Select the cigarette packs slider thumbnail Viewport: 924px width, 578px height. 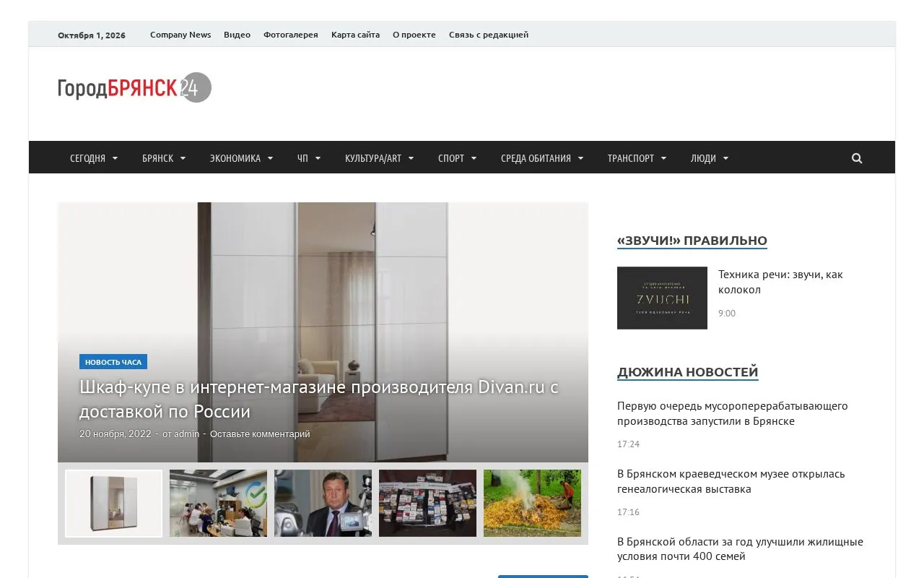(427, 504)
